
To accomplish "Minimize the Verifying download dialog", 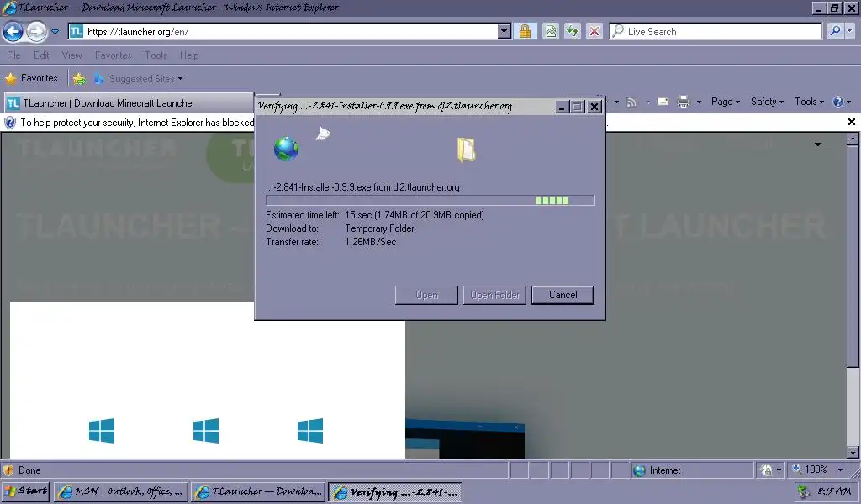I will (561, 107).
